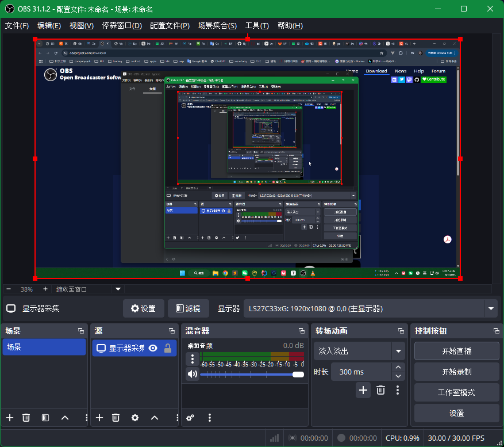Click the source toolbar 设置 button
This screenshot has height=447, width=504.
pos(143,308)
